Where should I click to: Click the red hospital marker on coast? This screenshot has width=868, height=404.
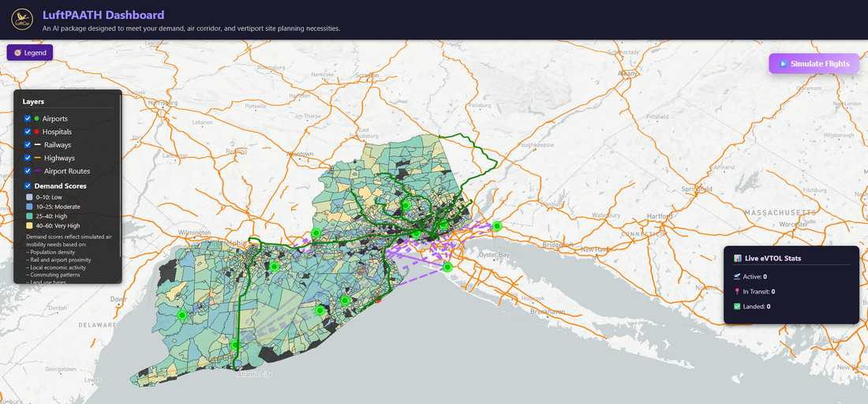point(378,300)
